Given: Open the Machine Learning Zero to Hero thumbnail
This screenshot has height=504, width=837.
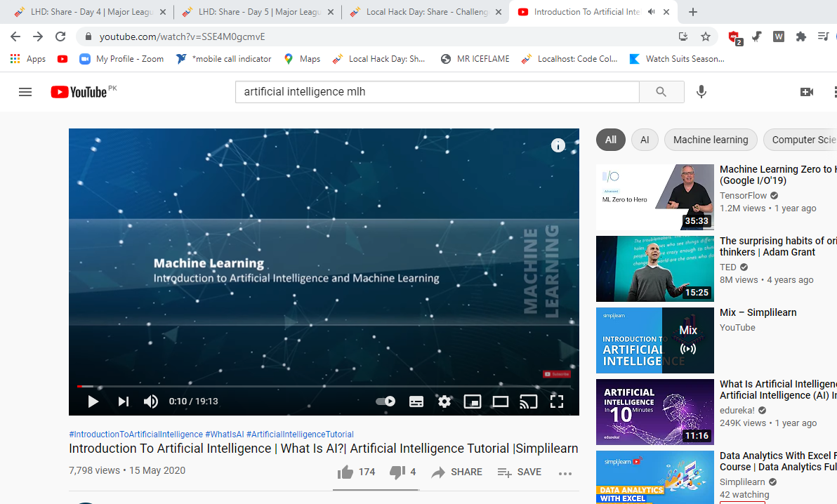Looking at the screenshot, I should [655, 197].
